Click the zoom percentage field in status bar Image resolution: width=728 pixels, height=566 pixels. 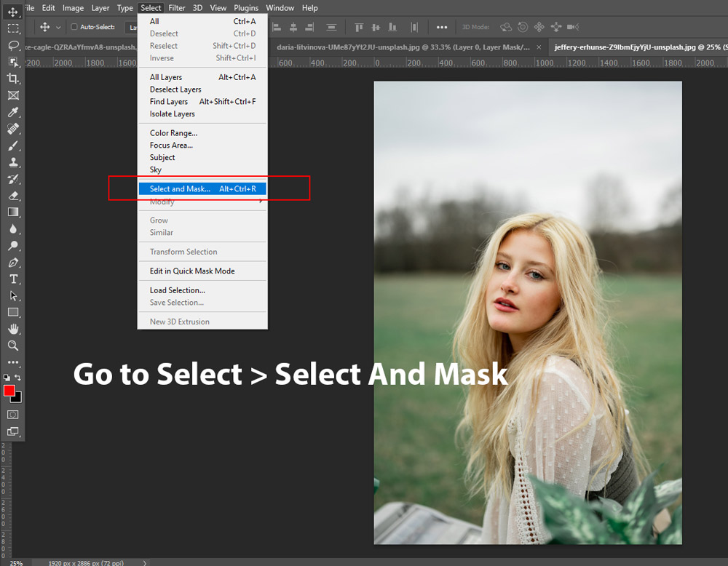(x=16, y=562)
